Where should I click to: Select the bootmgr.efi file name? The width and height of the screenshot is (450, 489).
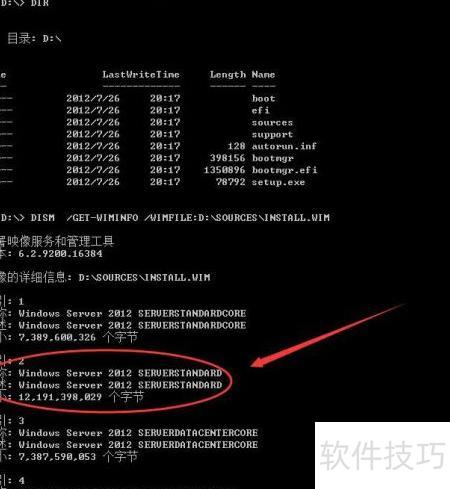[284, 170]
